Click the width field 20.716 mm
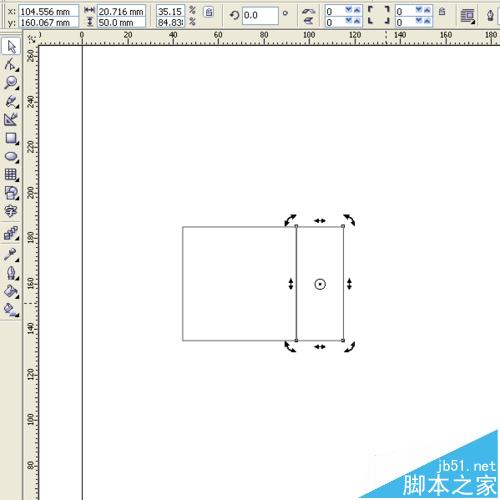500x500 pixels. coord(121,11)
